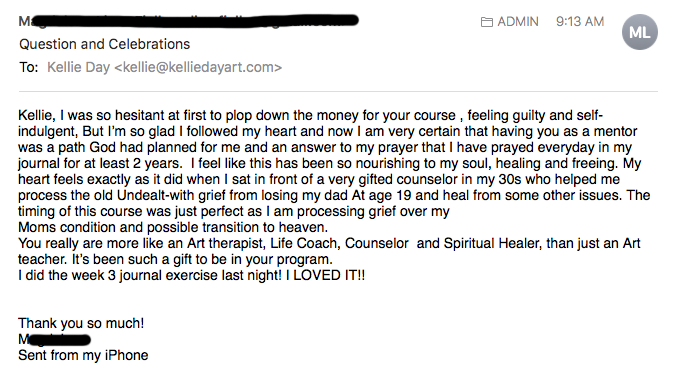
Task: Click the redacted sender name in header
Action: pos(189,21)
